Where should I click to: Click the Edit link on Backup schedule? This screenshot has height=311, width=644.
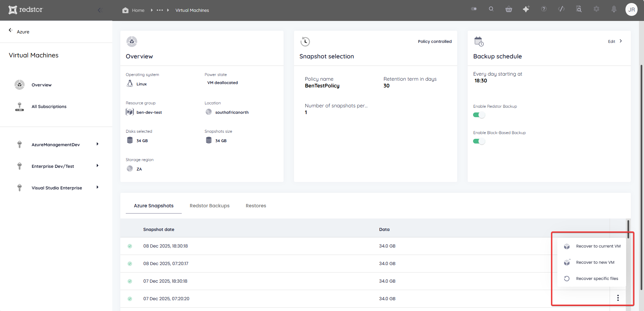[612, 42]
